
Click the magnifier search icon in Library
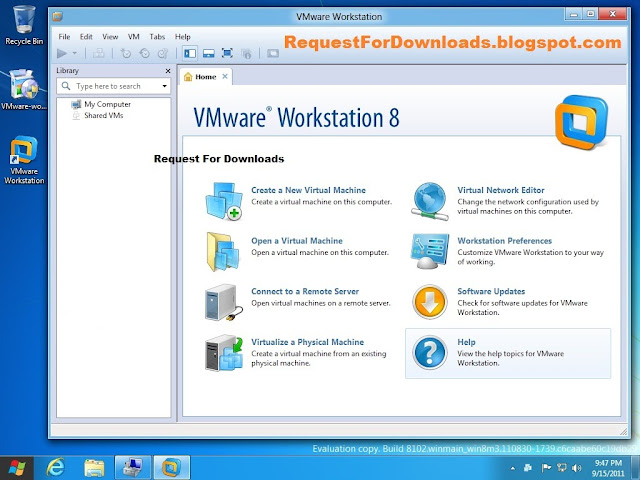click(x=66, y=86)
